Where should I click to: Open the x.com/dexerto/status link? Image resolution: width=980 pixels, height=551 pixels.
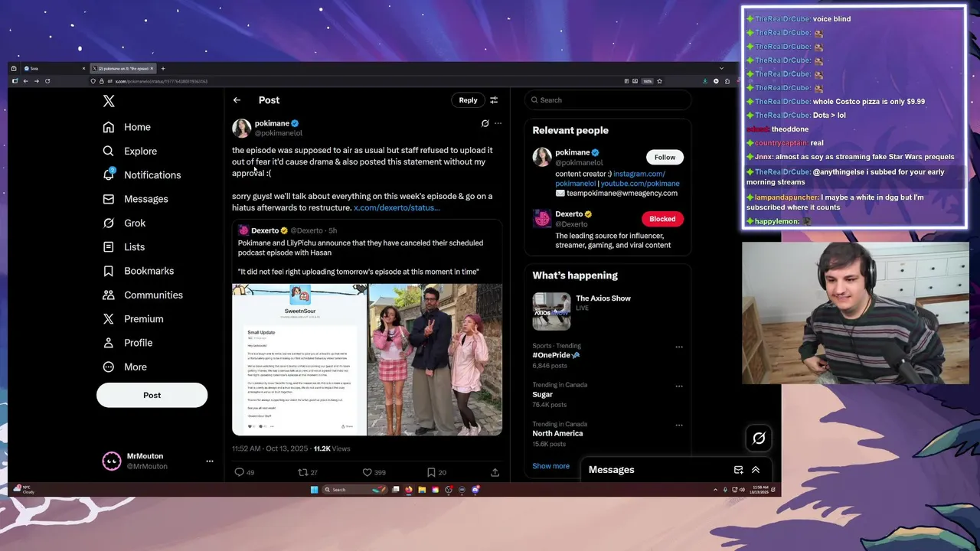(x=397, y=207)
